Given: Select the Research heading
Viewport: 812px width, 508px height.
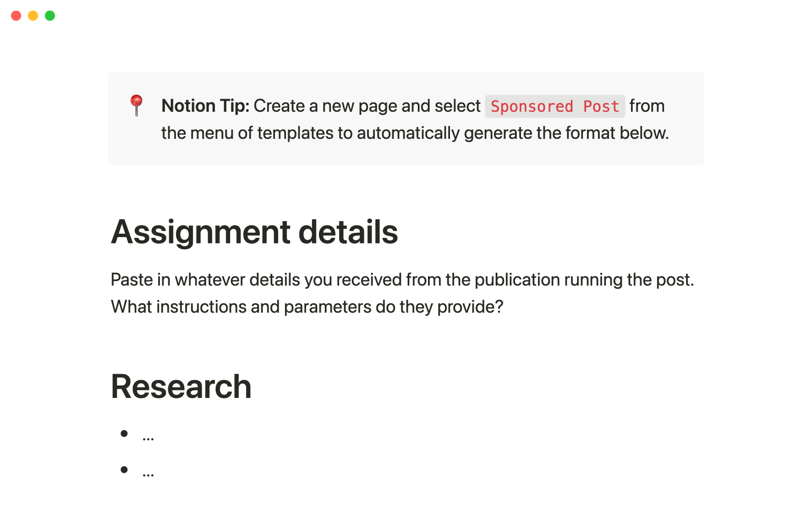Looking at the screenshot, I should click(x=181, y=387).
